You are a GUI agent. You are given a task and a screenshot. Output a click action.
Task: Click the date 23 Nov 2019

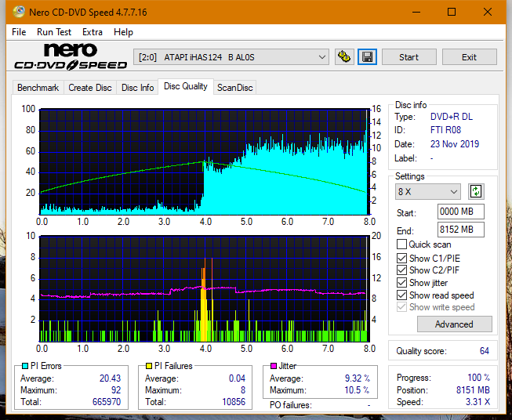455,144
